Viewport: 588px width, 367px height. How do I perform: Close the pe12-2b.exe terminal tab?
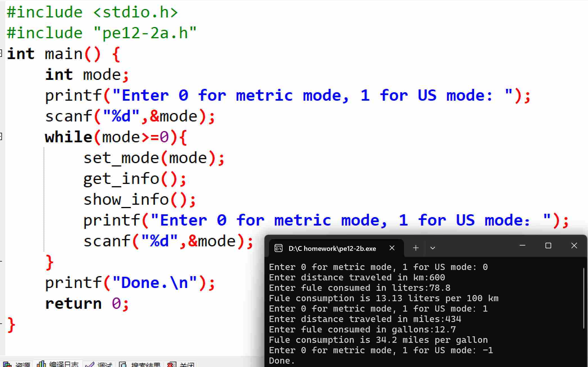(x=392, y=248)
